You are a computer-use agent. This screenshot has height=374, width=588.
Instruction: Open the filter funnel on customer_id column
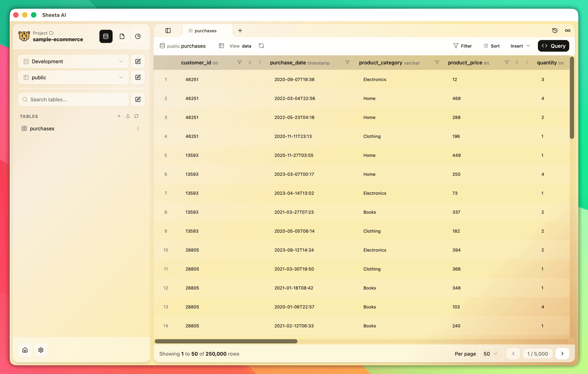coord(239,62)
